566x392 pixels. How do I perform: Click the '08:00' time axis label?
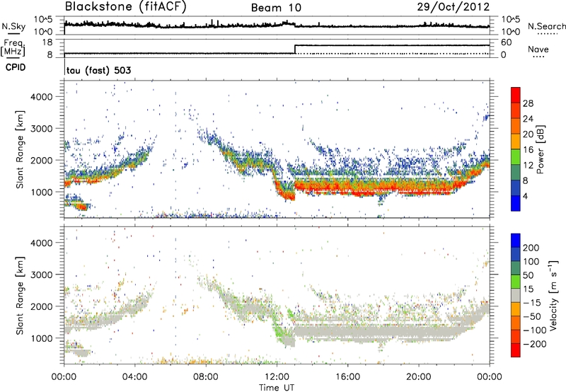(x=206, y=377)
